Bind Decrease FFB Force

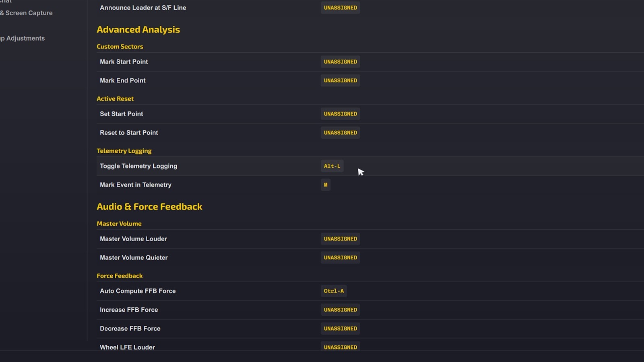pos(340,328)
